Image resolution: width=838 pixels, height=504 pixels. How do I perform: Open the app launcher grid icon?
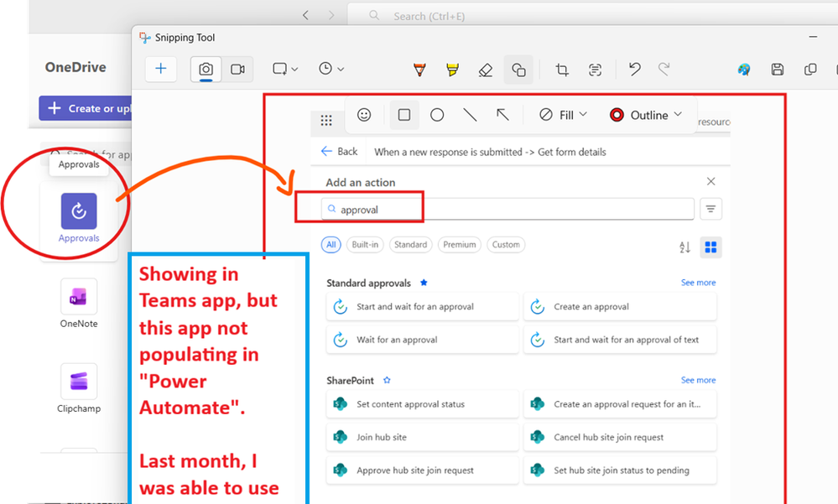(x=326, y=120)
